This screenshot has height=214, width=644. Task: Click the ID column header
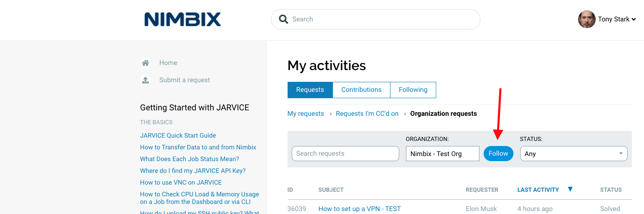(290, 190)
